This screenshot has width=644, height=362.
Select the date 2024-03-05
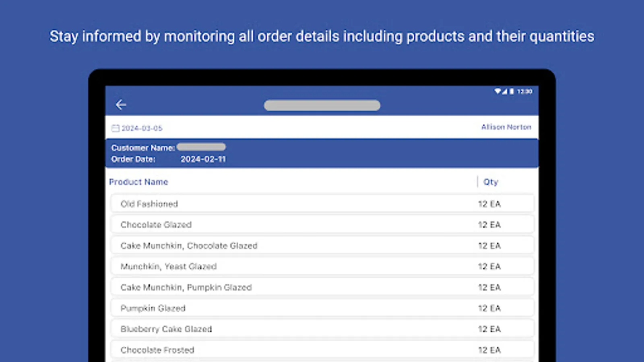point(142,128)
